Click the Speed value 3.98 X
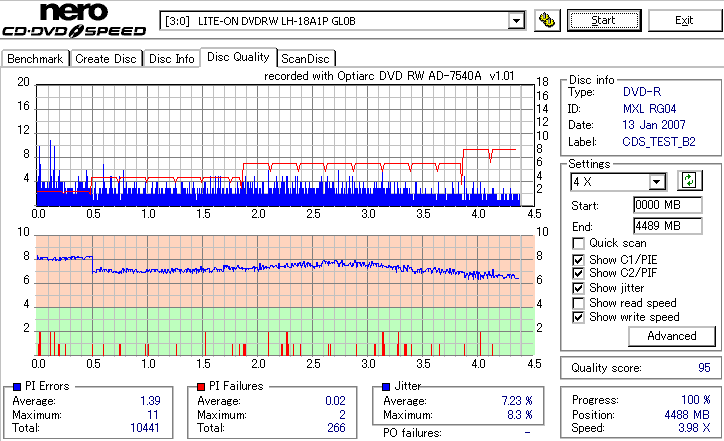 point(694,428)
